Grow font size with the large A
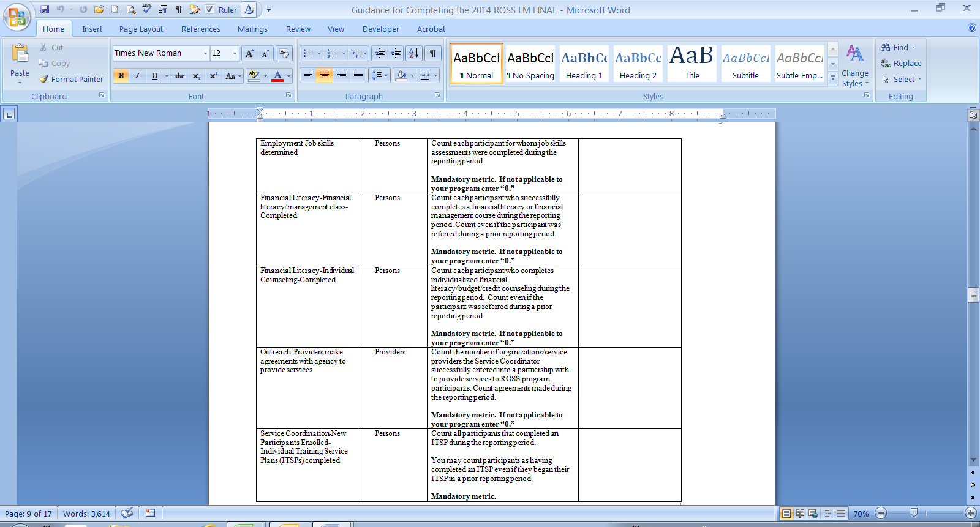 tap(249, 53)
